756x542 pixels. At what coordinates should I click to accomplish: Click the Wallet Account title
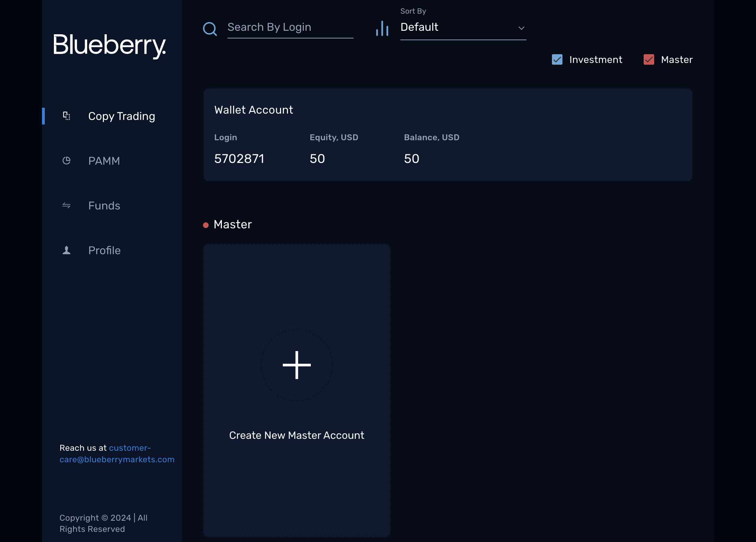(x=254, y=110)
